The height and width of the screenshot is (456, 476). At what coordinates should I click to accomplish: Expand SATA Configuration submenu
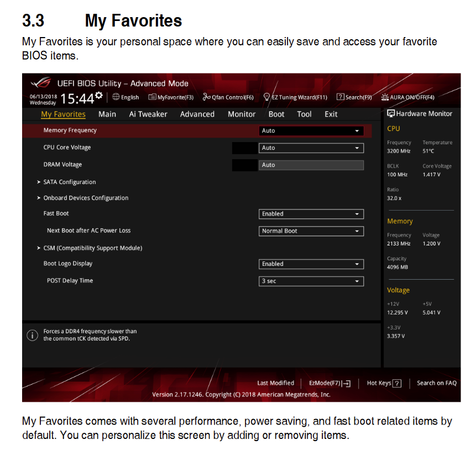[x=70, y=182]
